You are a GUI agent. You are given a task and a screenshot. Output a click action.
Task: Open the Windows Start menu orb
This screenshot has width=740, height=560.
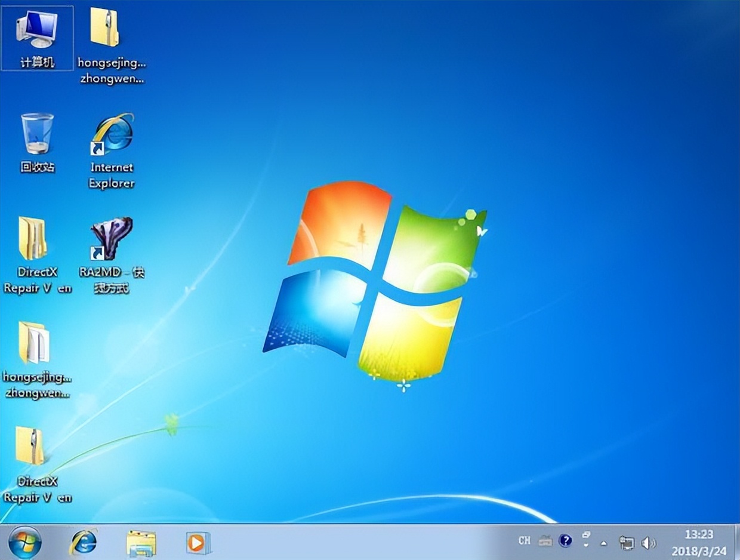point(25,543)
